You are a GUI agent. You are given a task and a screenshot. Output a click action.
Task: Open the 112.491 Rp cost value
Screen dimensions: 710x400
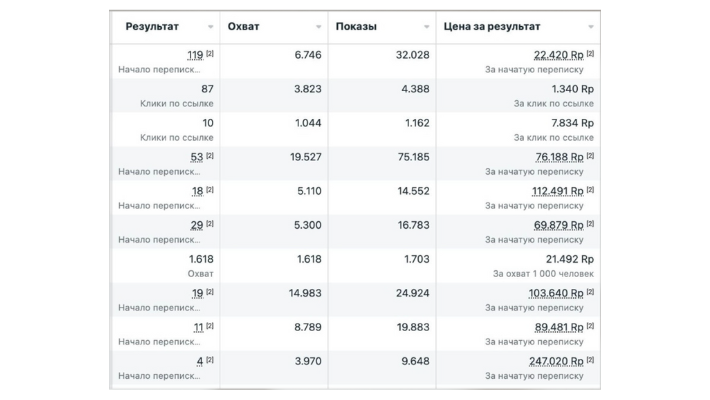[x=557, y=191]
